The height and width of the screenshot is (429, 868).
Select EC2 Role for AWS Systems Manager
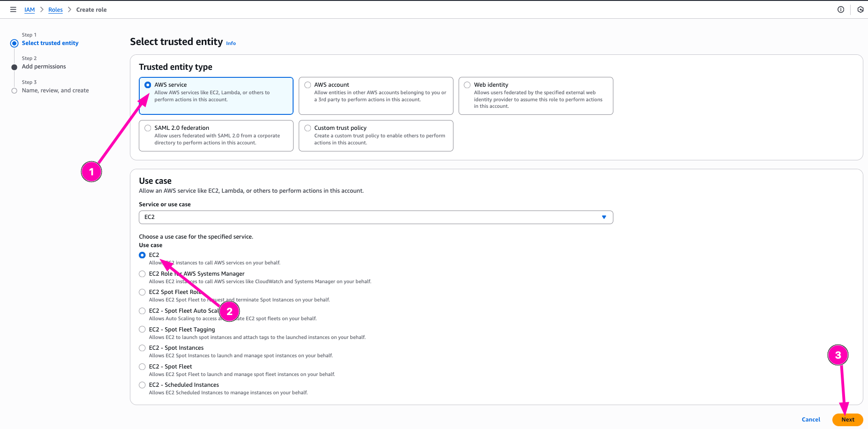pos(142,274)
